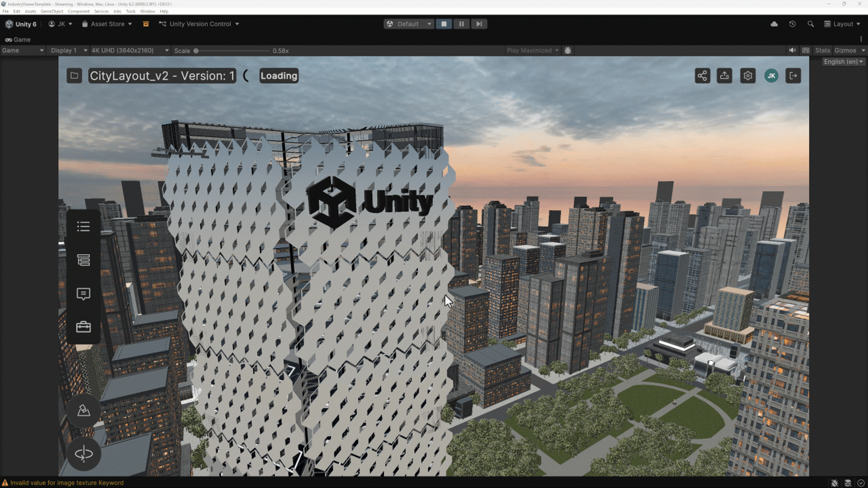Toggle Gizmos in Game view
Viewport: 868px width, 488px height.
point(845,50)
